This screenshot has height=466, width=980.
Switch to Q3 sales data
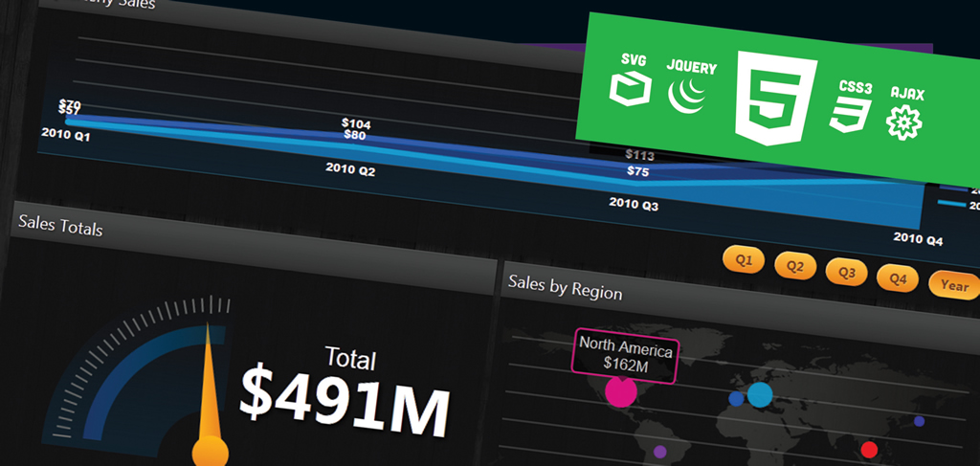846,272
